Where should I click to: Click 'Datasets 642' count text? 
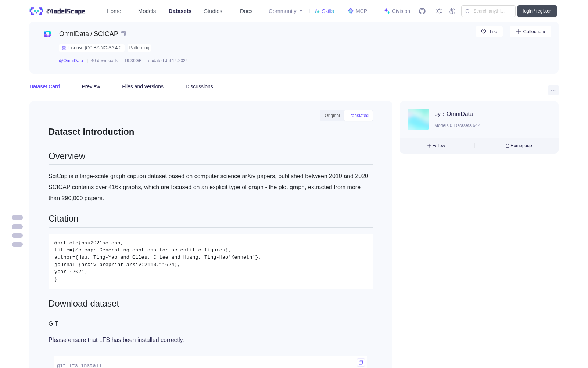[x=467, y=125]
